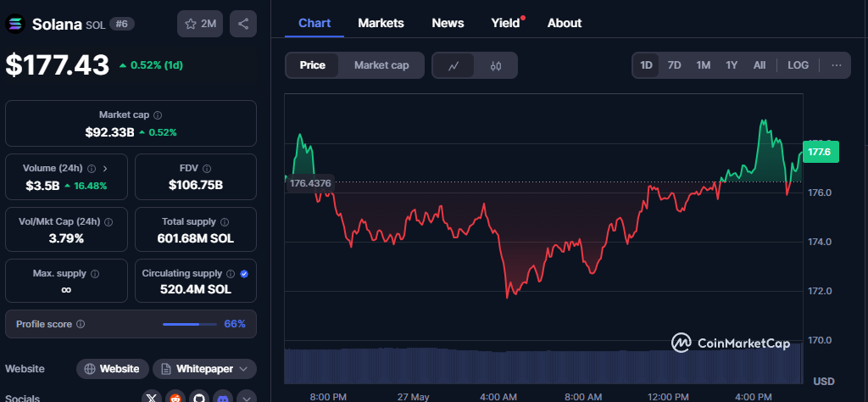The height and width of the screenshot is (402, 868).
Task: Expand Volume (24h) details arrow
Action: (x=106, y=168)
